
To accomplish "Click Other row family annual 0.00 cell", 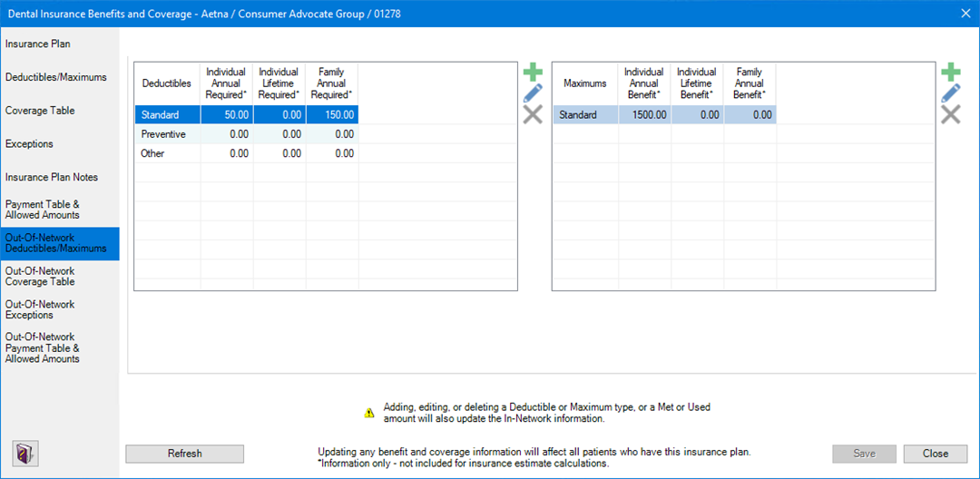I will click(332, 153).
